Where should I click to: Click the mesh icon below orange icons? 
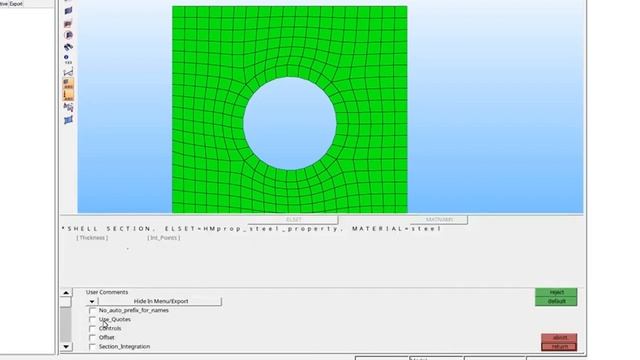pyautogui.click(x=68, y=107)
